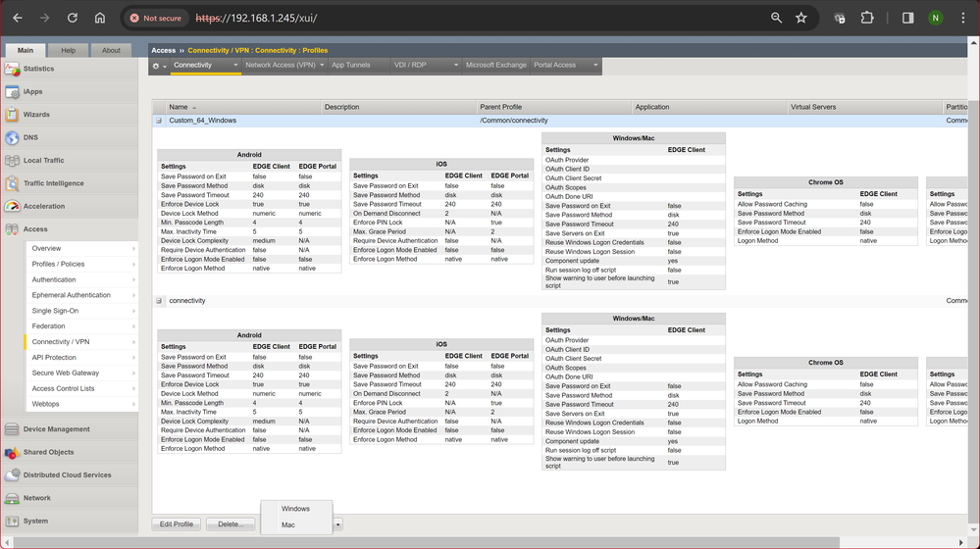Choose Windows from the popup menu
The image size is (980, 549).
(295, 509)
